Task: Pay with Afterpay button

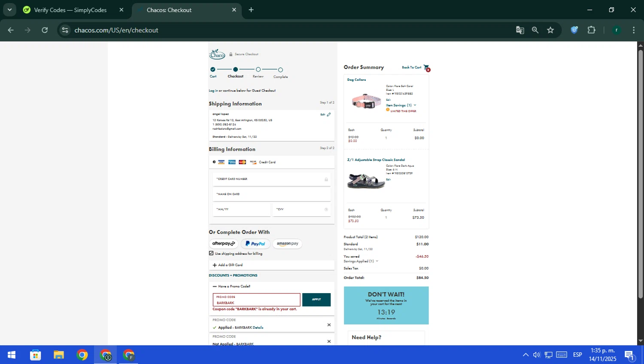Action: pos(224,244)
